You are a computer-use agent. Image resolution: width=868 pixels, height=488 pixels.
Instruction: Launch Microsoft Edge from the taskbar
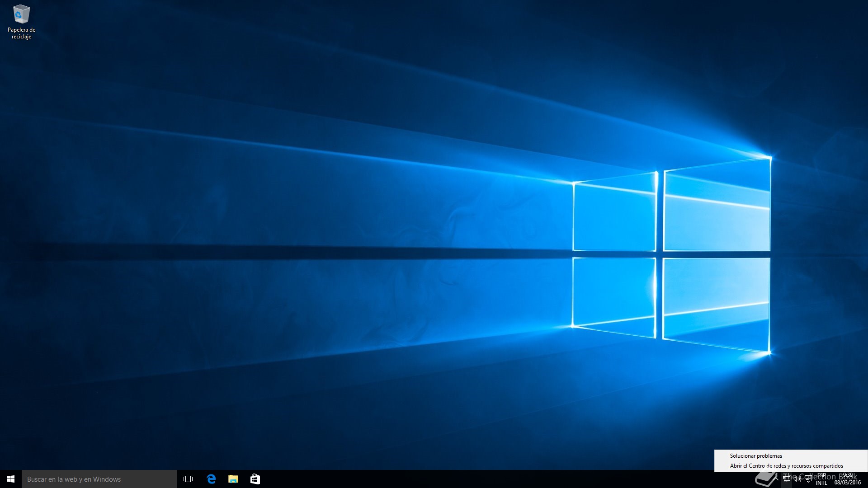pos(211,479)
